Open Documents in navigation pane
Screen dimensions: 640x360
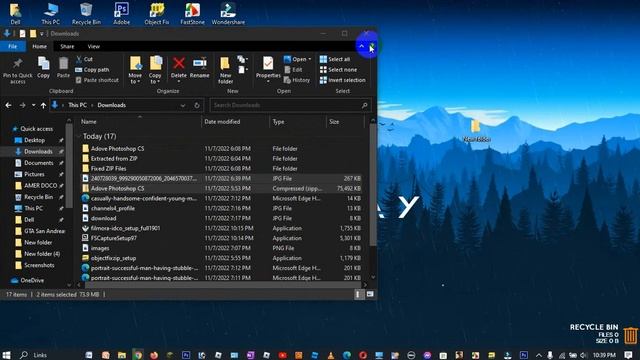(38, 163)
